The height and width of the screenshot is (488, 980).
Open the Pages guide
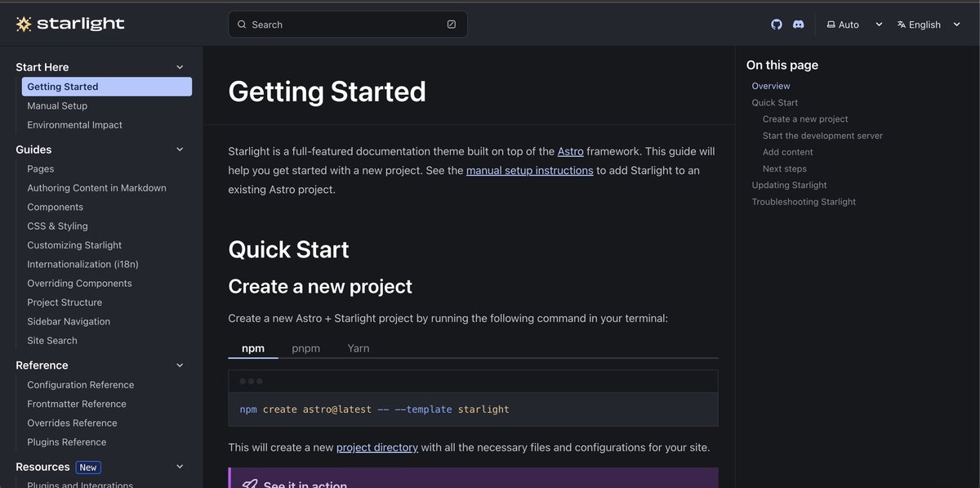click(x=41, y=168)
